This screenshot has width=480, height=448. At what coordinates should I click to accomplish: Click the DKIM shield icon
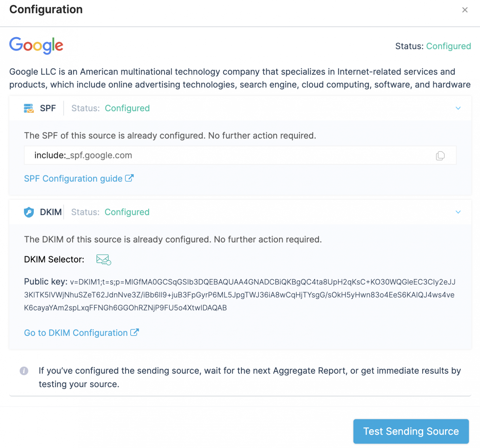tap(28, 212)
